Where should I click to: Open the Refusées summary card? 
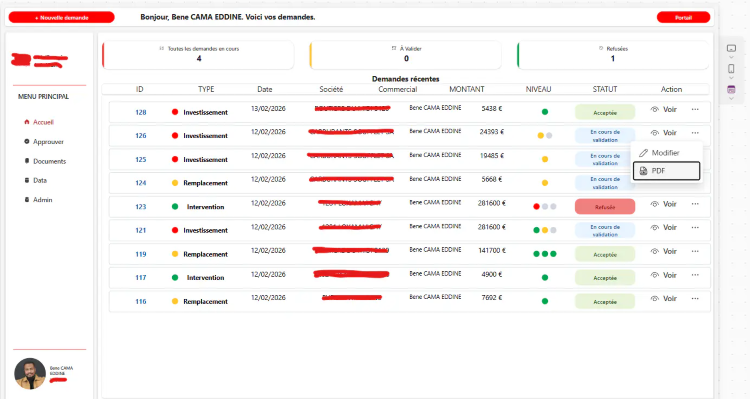[613, 55]
